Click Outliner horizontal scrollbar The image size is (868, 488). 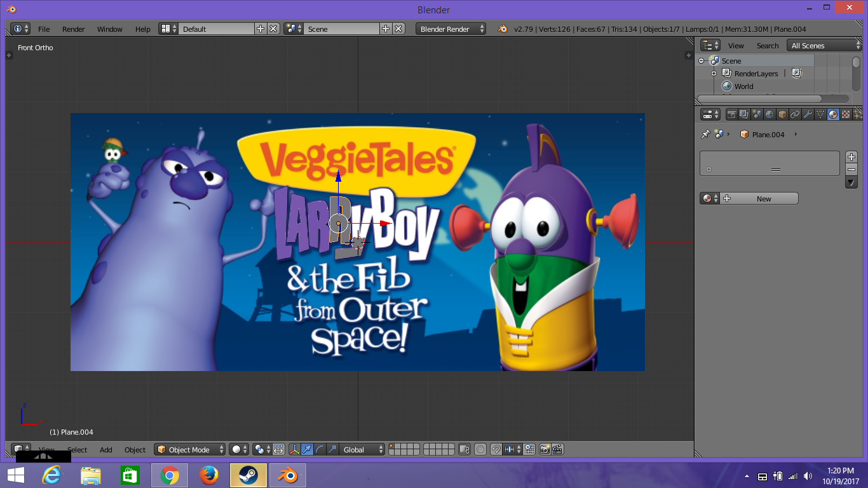pyautogui.click(x=773, y=98)
